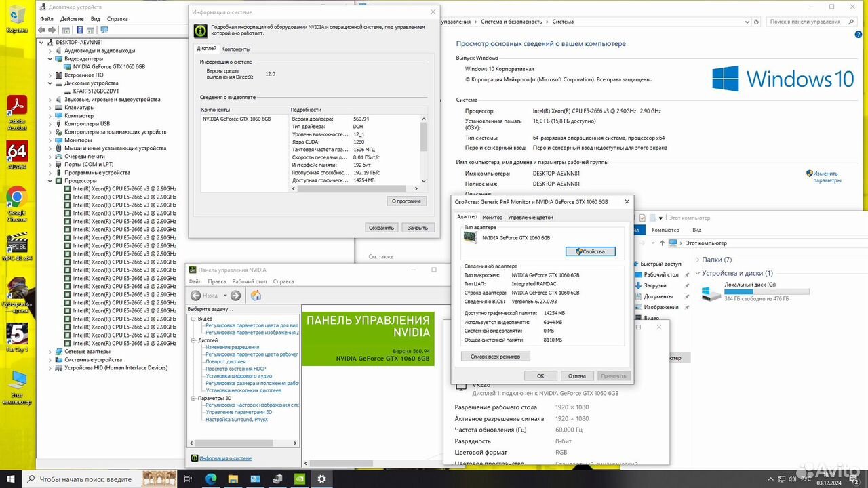Open Изменение разрешения link in NVIDIA panel
This screenshot has height=488, width=868.
pyautogui.click(x=233, y=347)
